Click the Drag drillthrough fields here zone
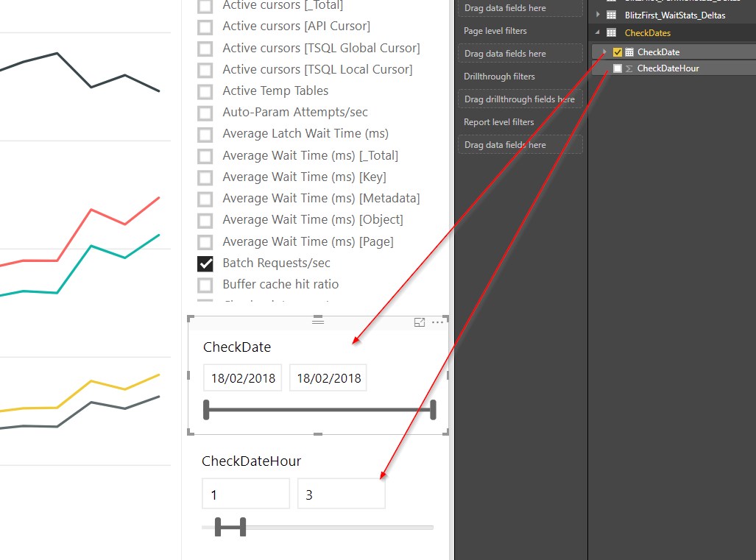This screenshot has height=560, width=756. pyautogui.click(x=520, y=99)
